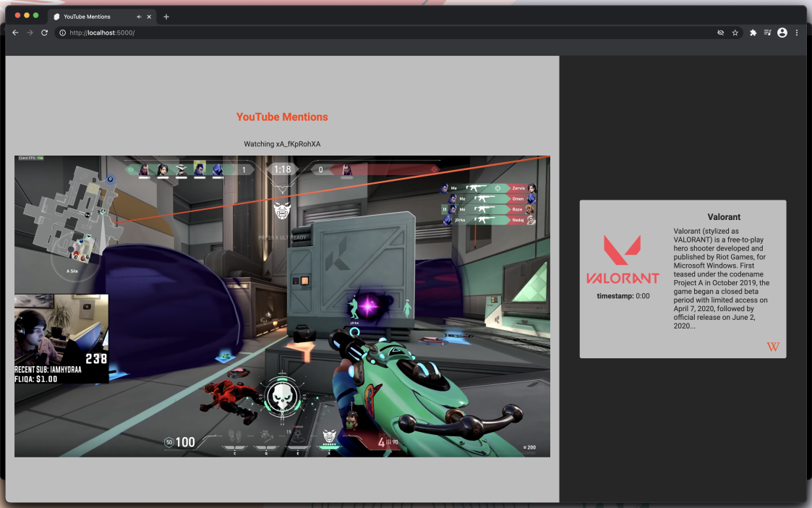View site information icon beside URL

(x=63, y=33)
